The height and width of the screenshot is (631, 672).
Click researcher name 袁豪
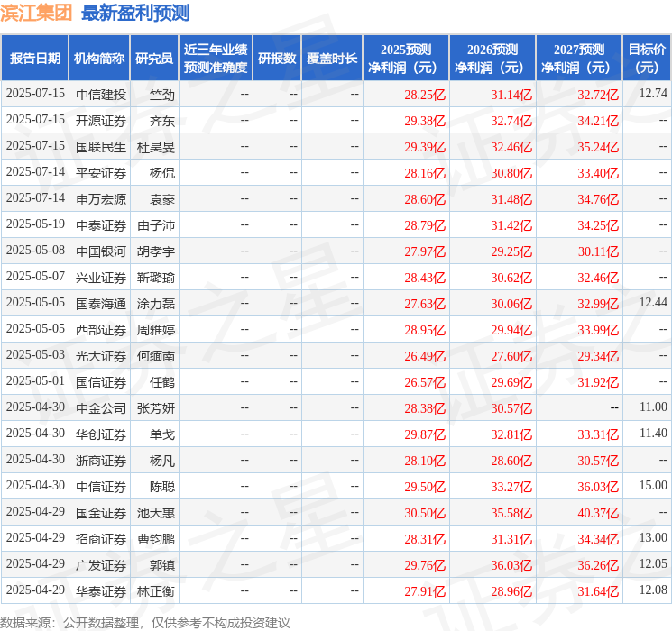(162, 199)
